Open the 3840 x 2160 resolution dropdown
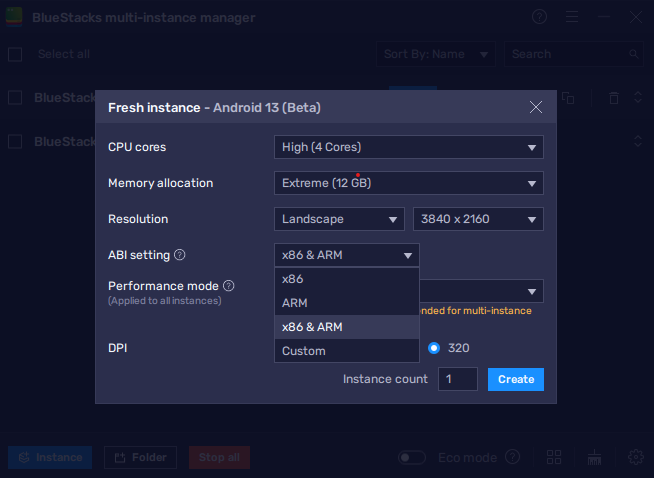Screen dimensions: 654x478 [478, 219]
